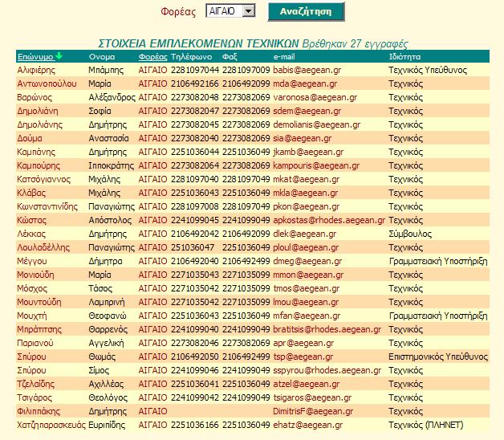The height and width of the screenshot is (440, 504).
Task: Click the first name Ιπποκράτης
Action: click(x=112, y=165)
